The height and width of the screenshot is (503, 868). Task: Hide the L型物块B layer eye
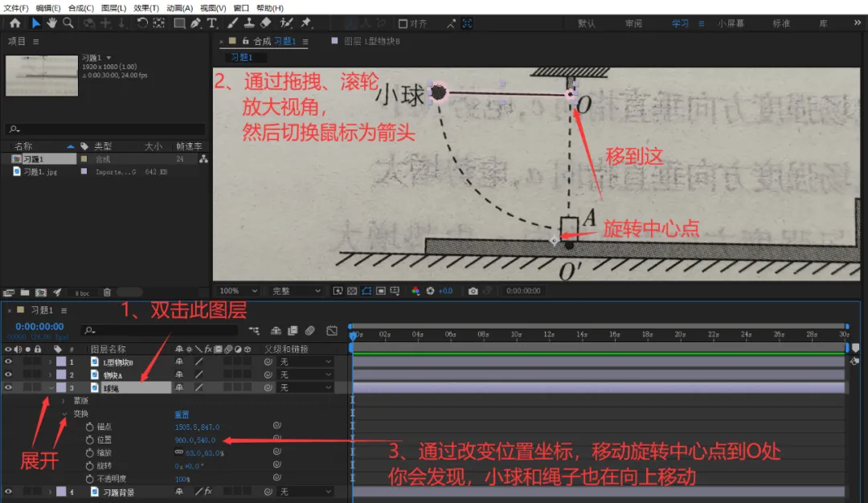tap(8, 362)
